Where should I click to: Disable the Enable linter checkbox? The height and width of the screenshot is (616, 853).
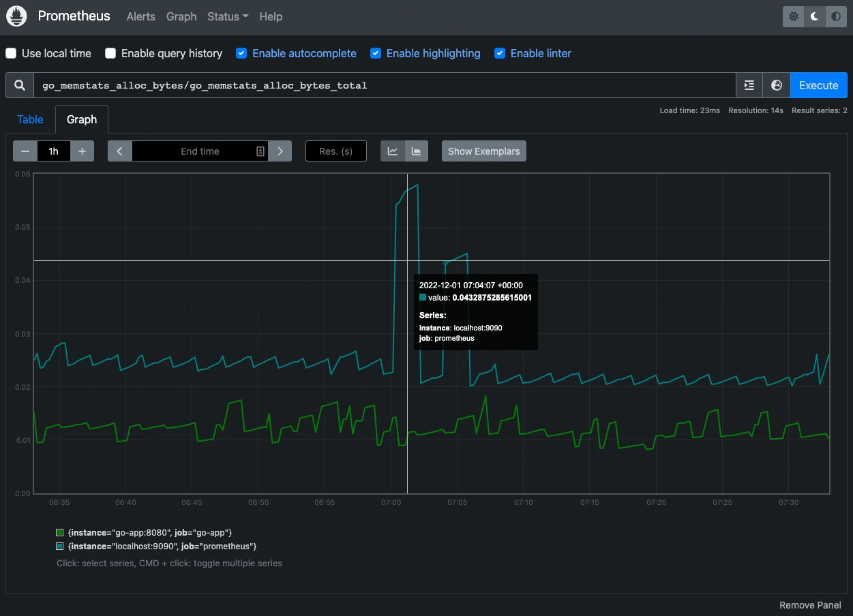click(x=500, y=53)
